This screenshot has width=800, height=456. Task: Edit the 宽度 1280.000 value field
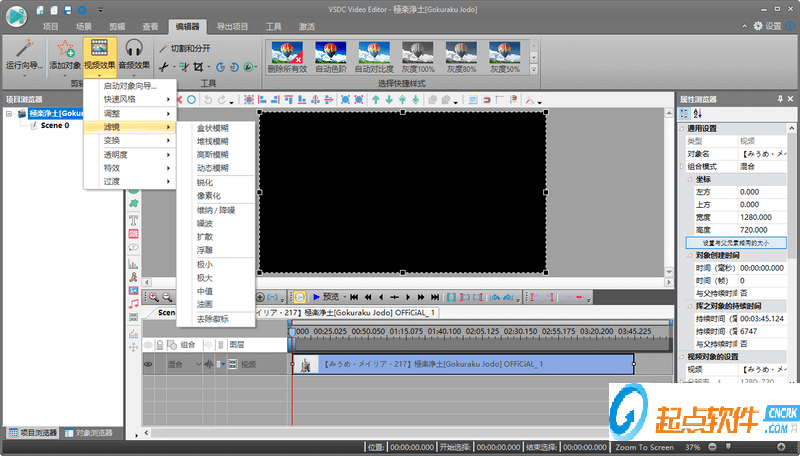tap(762, 217)
